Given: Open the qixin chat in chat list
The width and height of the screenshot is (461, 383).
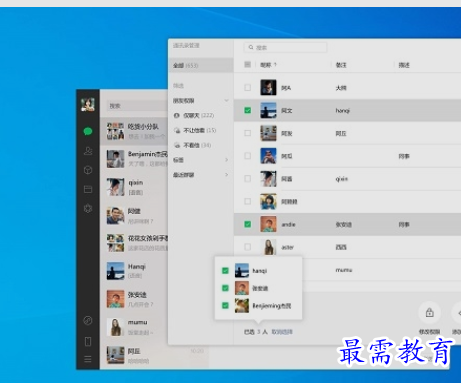Looking at the screenshot, I should point(134,187).
